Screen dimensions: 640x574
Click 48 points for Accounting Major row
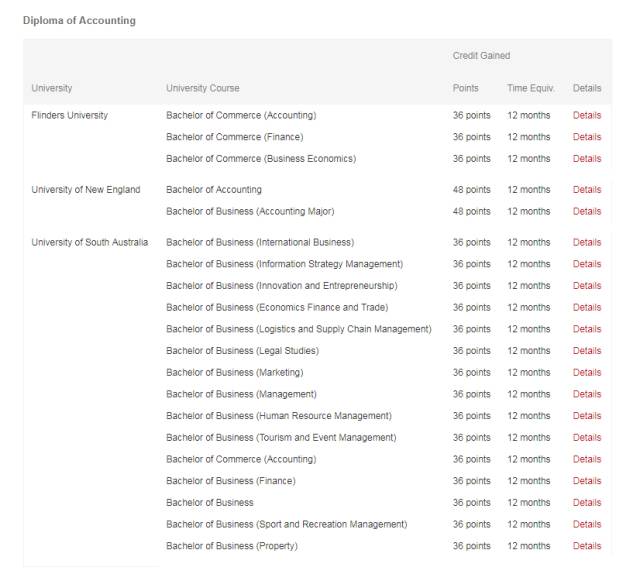(x=471, y=211)
